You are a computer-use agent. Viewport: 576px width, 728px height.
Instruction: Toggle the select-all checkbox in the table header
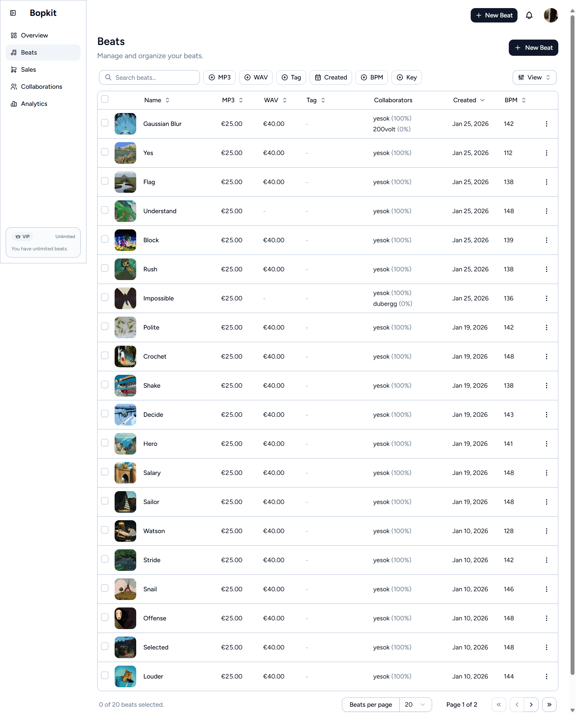pos(104,99)
